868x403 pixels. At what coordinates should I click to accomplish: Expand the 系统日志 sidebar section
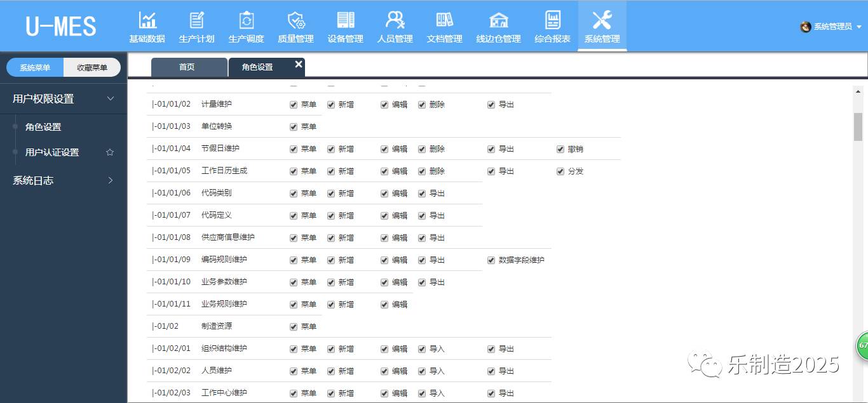(111, 181)
